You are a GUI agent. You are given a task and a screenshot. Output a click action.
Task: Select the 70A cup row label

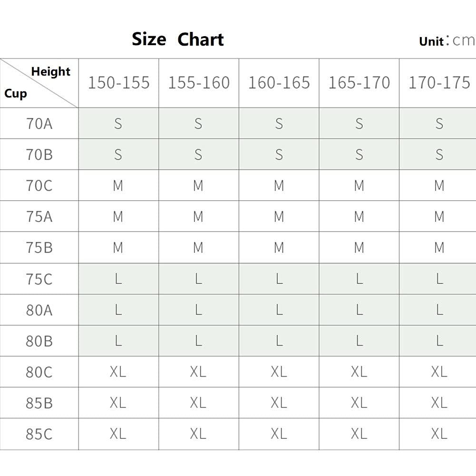[39, 124]
